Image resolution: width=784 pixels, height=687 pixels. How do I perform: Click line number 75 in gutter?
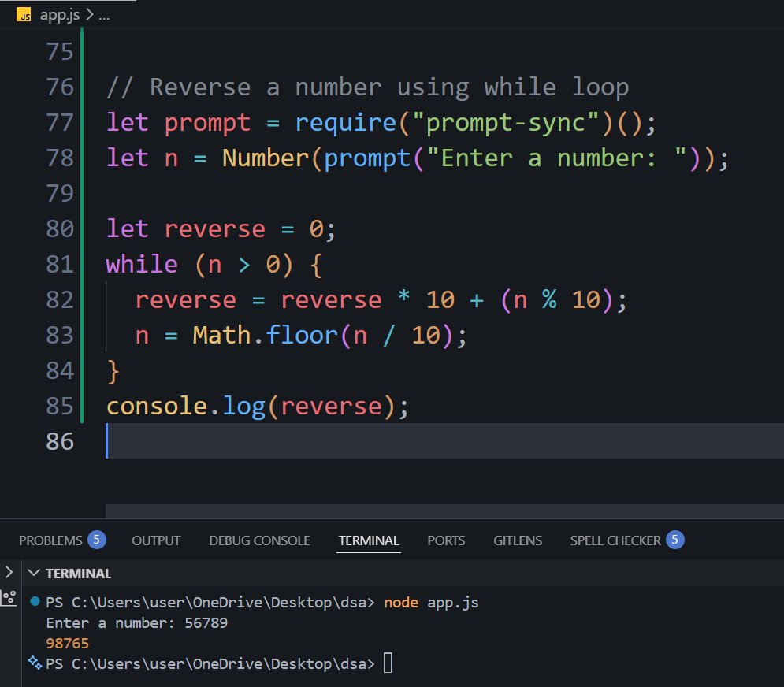(x=60, y=52)
